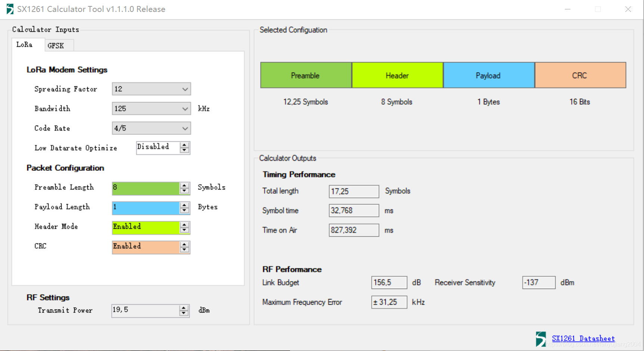Viewport: 644px width, 351px height.
Task: Increase Transmit Power with up arrow
Action: click(x=184, y=308)
